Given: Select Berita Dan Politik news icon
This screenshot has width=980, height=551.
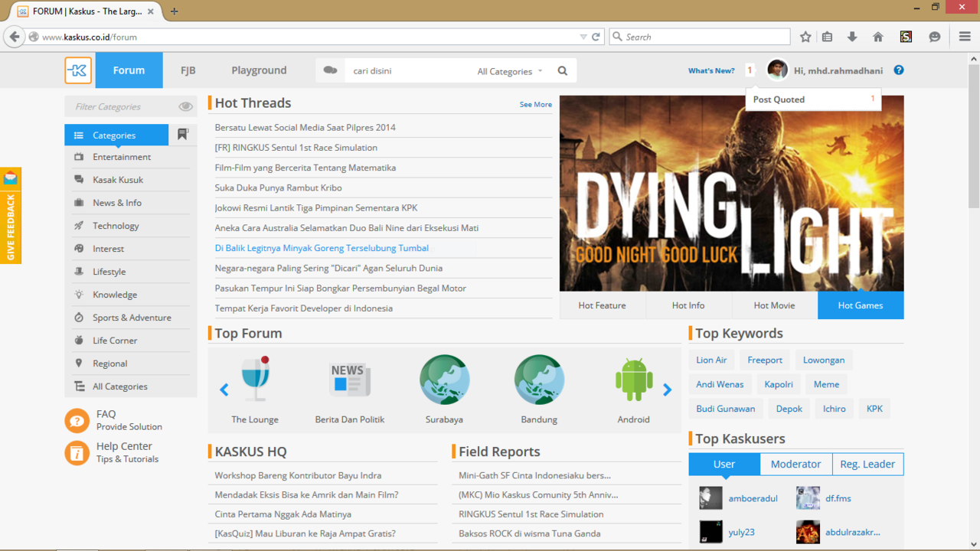Looking at the screenshot, I should click(350, 380).
